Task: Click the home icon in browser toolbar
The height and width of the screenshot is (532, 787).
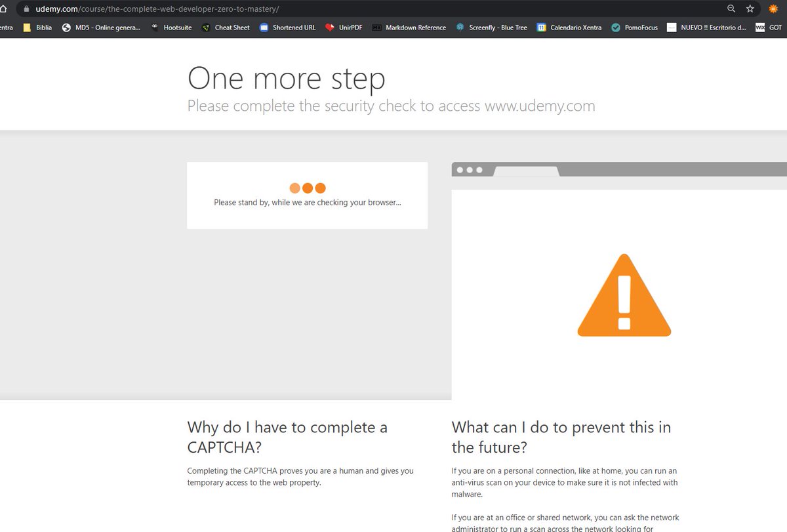Action: tap(2, 9)
